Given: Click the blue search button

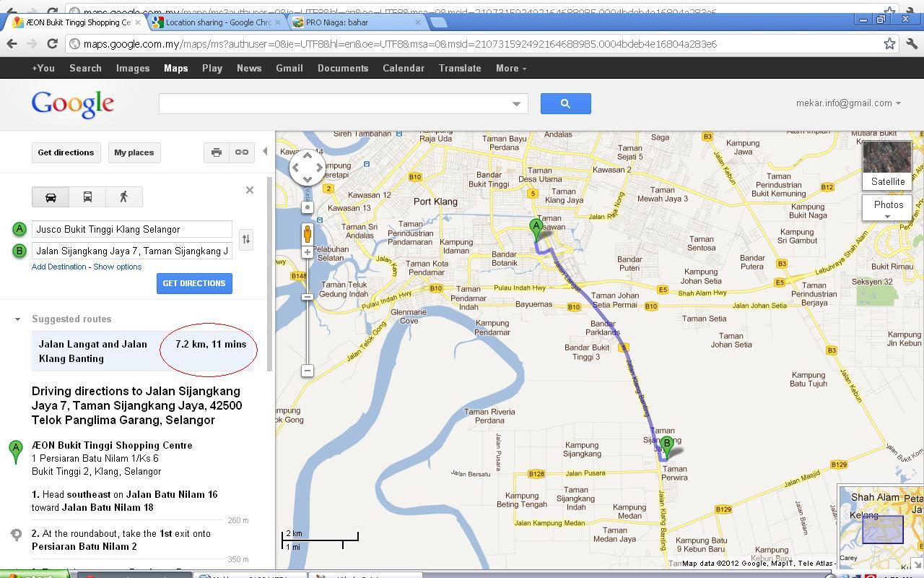Looking at the screenshot, I should coord(565,103).
